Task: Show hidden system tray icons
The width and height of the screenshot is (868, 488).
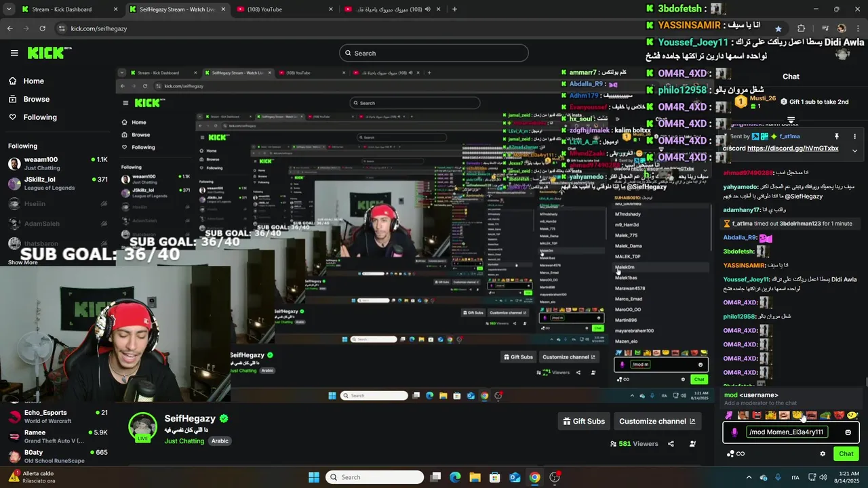Action: click(749, 477)
